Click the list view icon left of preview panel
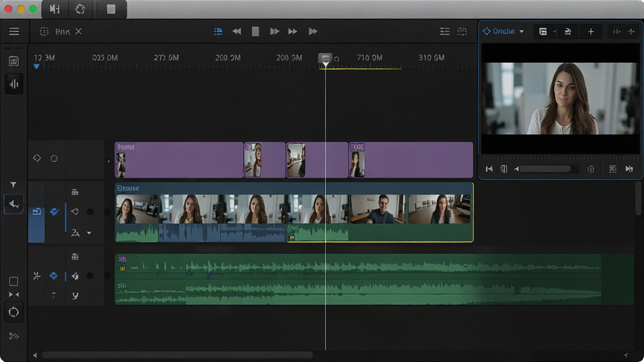 [445, 31]
